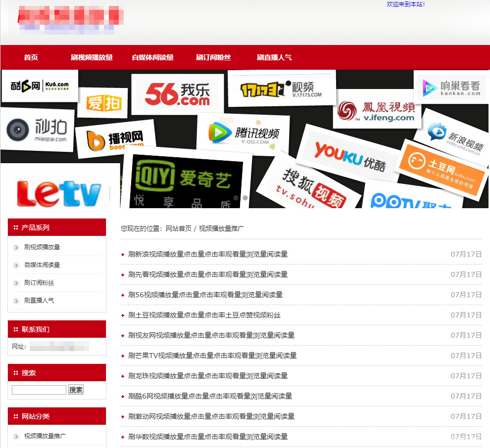Open article 刷先看视频播放量点击量
The width and height of the screenshot is (490, 448).
pyautogui.click(x=208, y=274)
